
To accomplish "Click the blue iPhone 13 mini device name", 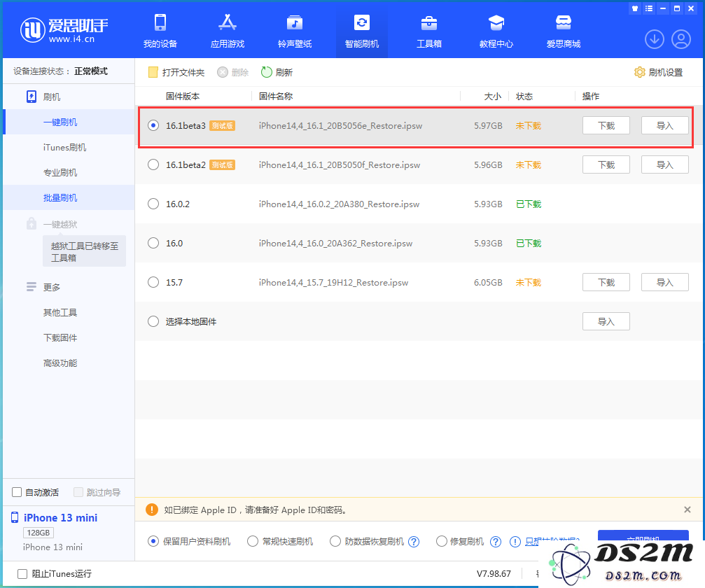I will [x=60, y=518].
